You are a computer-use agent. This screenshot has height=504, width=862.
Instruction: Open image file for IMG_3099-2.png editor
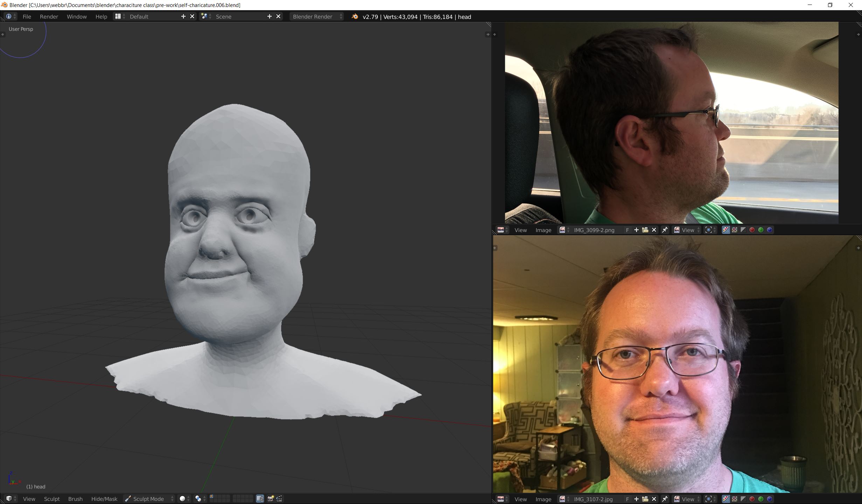point(645,230)
